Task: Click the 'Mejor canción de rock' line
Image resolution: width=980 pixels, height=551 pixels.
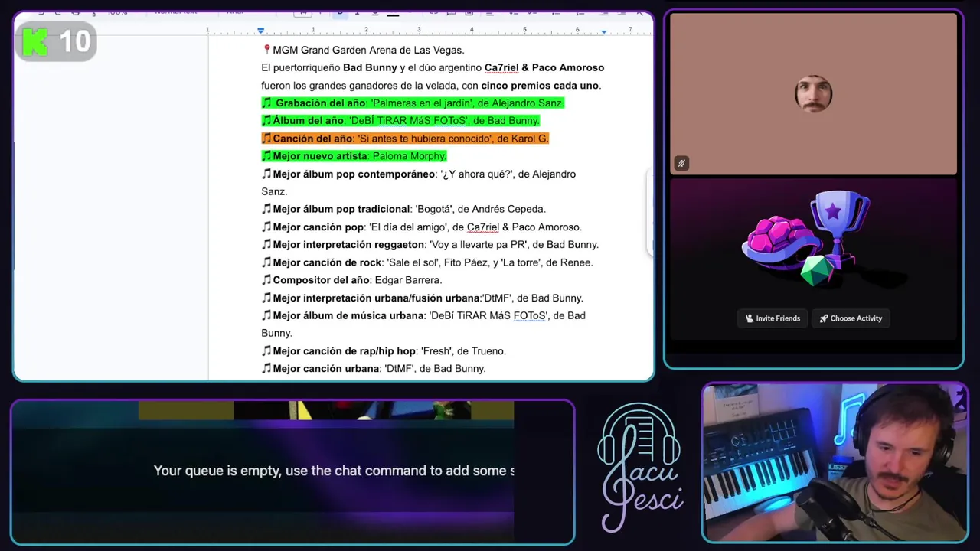Action: [x=427, y=262]
